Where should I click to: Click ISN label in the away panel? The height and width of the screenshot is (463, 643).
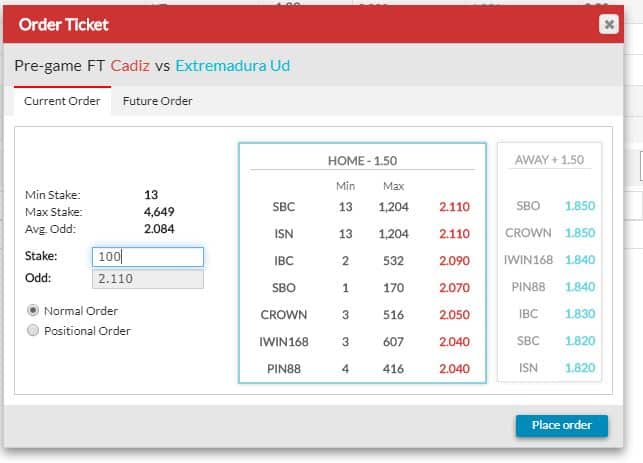(x=528, y=368)
